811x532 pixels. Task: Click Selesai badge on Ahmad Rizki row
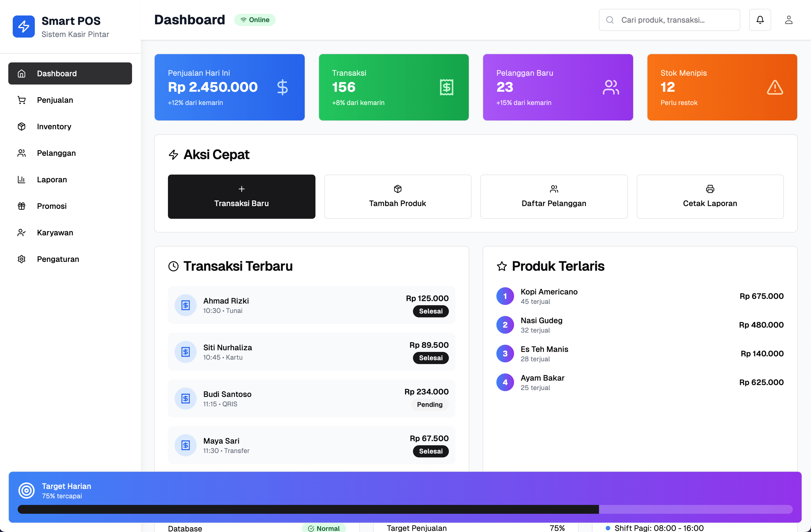[x=431, y=312]
